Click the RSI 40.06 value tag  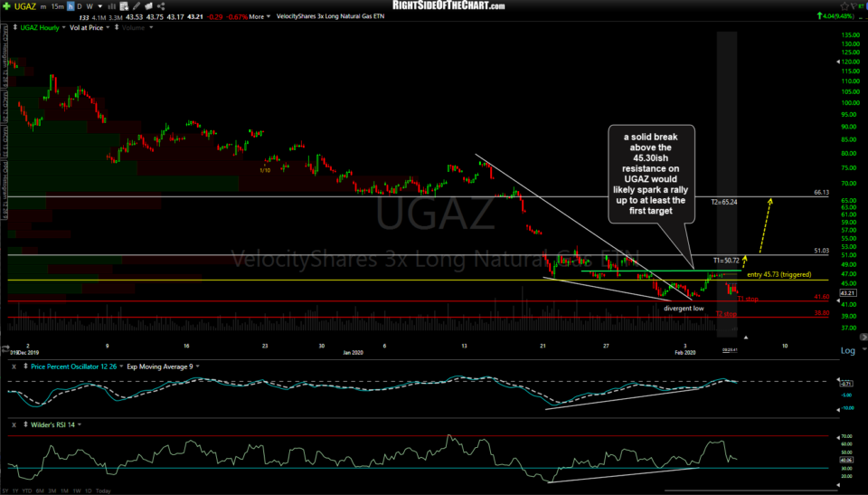(846, 460)
